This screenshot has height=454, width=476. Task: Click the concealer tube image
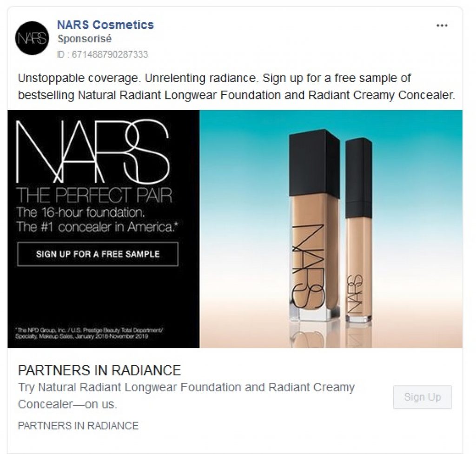click(x=358, y=230)
